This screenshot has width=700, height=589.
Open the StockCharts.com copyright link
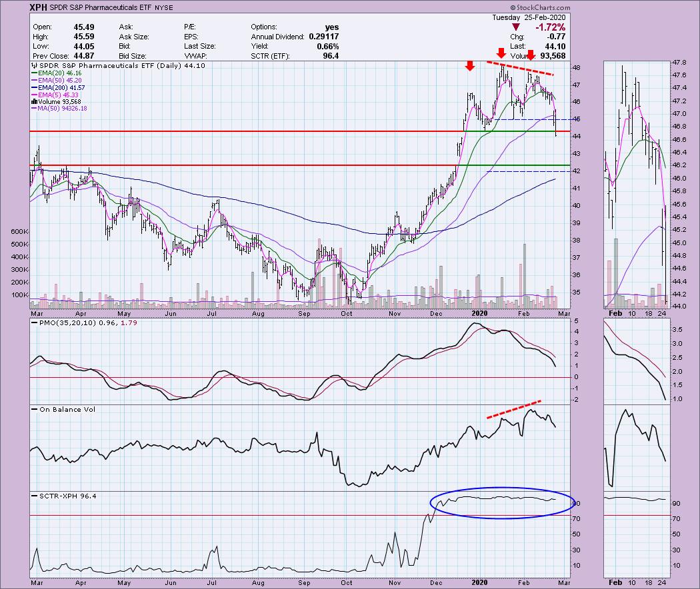click(x=540, y=7)
